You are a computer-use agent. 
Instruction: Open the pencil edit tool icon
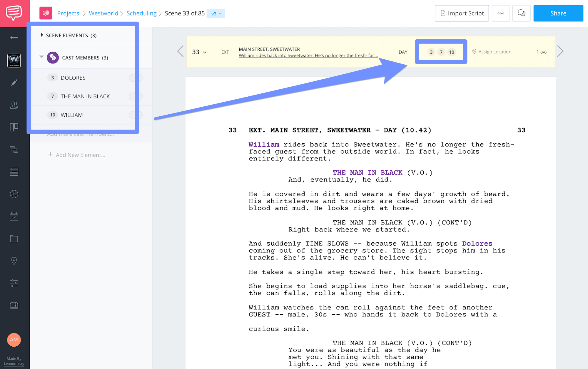coord(14,83)
